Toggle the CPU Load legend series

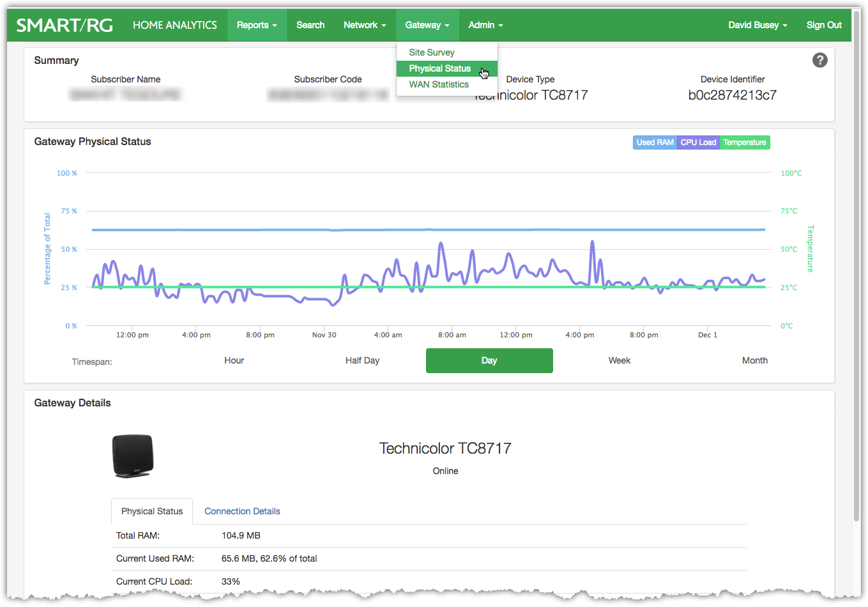click(698, 142)
